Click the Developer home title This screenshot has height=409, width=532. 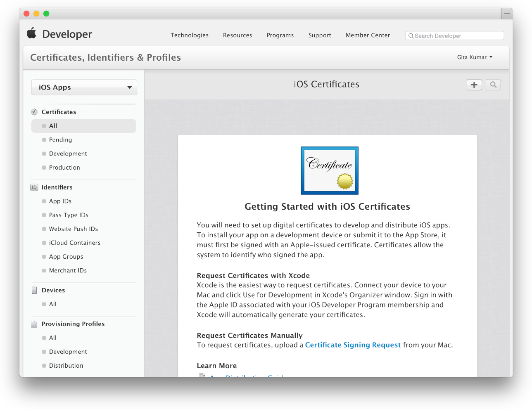[67, 34]
